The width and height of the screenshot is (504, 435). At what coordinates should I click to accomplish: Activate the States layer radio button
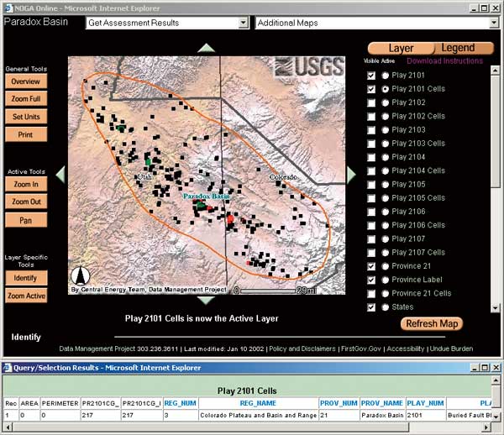pyautogui.click(x=385, y=307)
